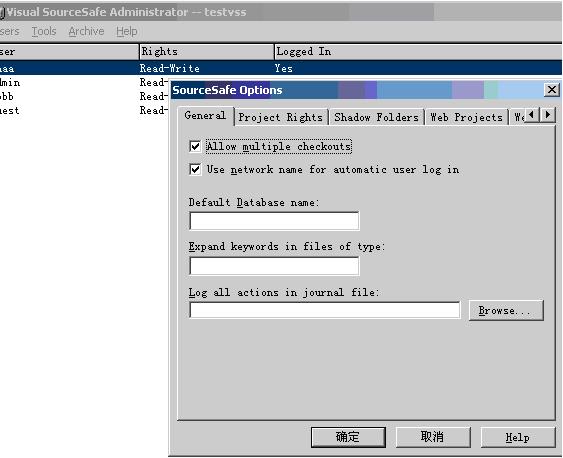Open the Archive menu
The image size is (563, 458).
(86, 32)
